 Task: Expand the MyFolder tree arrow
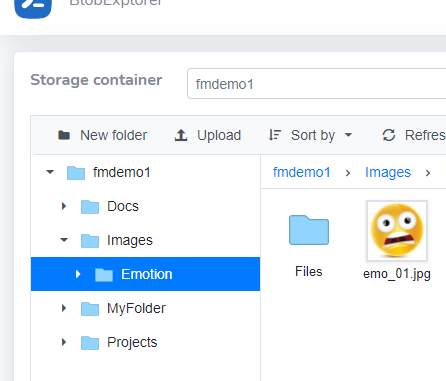(64, 308)
